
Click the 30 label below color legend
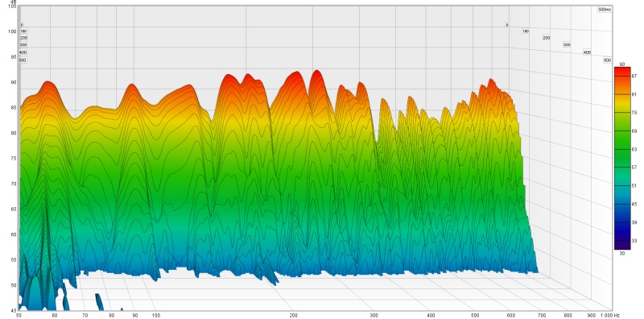(622, 254)
